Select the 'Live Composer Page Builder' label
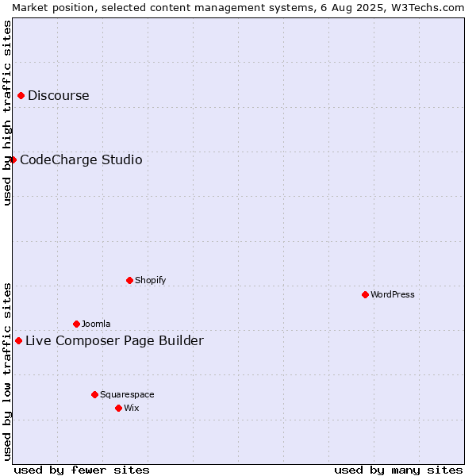 [114, 340]
